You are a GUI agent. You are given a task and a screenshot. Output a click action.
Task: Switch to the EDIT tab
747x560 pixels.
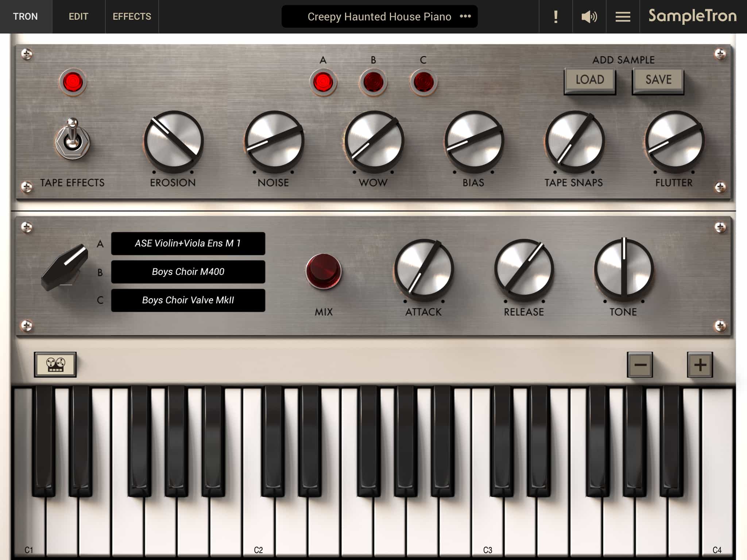[78, 16]
